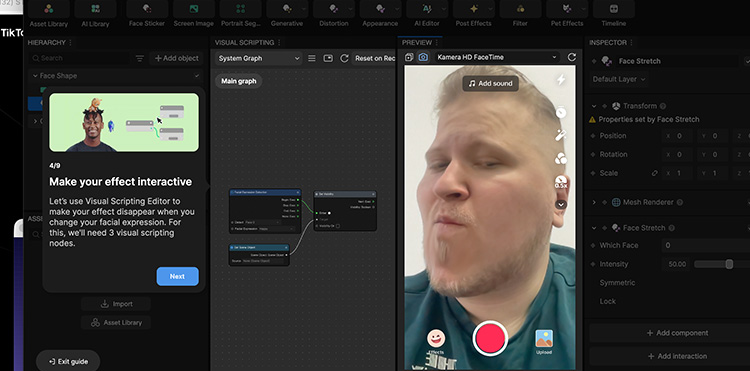This screenshot has width=750, height=371.
Task: Expand the Mesh Renderer section
Action: [594, 203]
